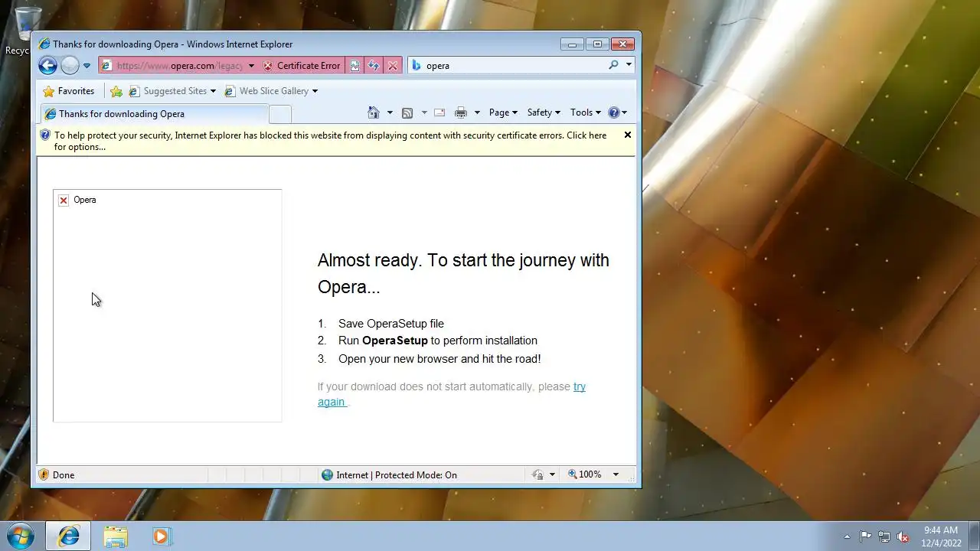Click the Certificate Error indicator
980x551 pixels.
pyautogui.click(x=302, y=66)
